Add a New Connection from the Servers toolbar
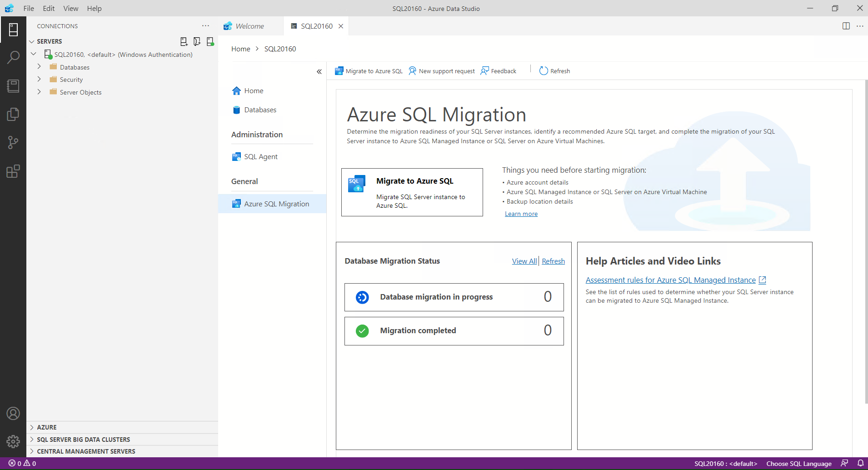This screenshot has height=470, width=868. [184, 41]
